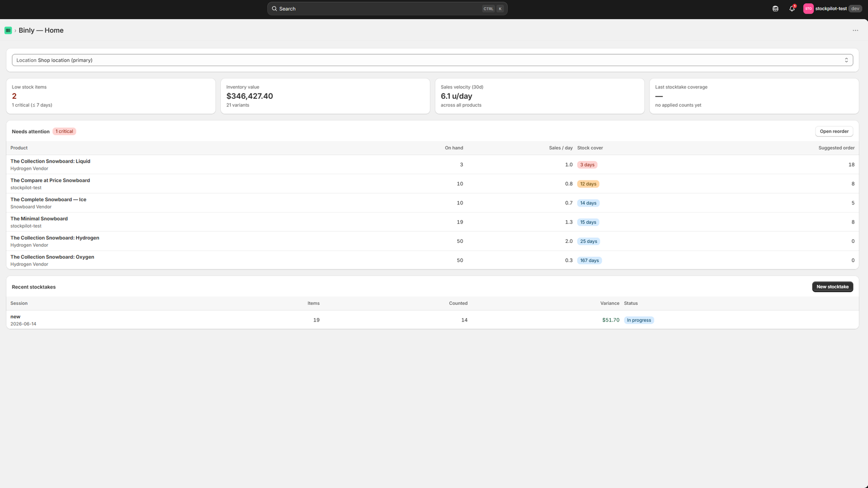This screenshot has width=868, height=488.
Task: Open the Inventory value card
Action: (325, 96)
